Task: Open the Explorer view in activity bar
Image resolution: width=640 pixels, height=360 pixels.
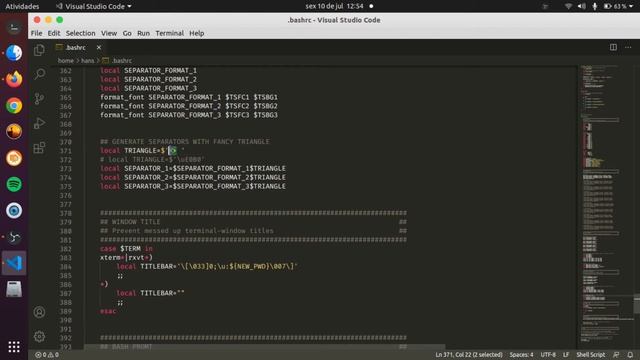Action: (x=39, y=50)
